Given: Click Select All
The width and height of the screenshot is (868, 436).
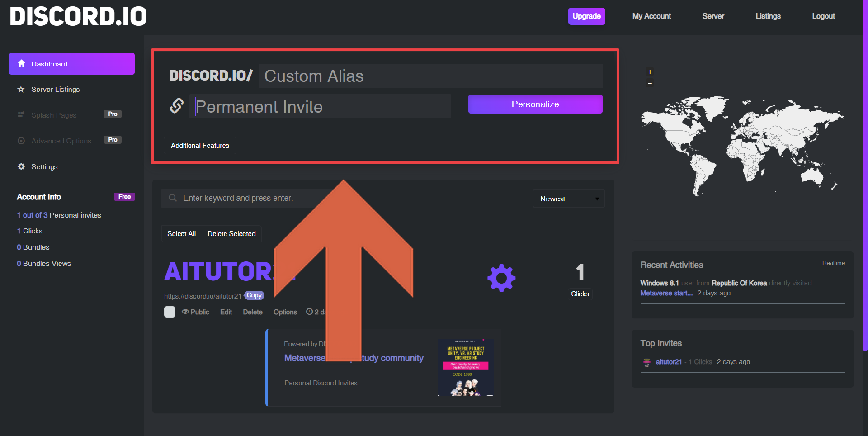Looking at the screenshot, I should coord(181,234).
